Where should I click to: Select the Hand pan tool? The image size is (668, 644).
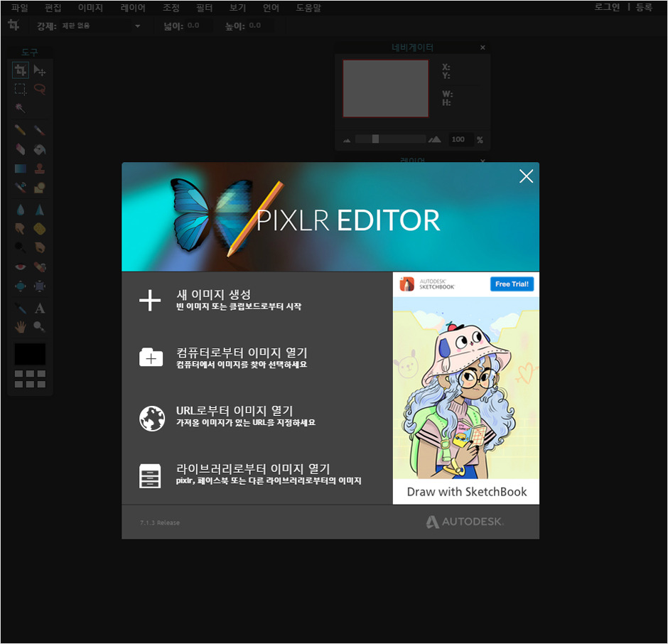pyautogui.click(x=21, y=327)
